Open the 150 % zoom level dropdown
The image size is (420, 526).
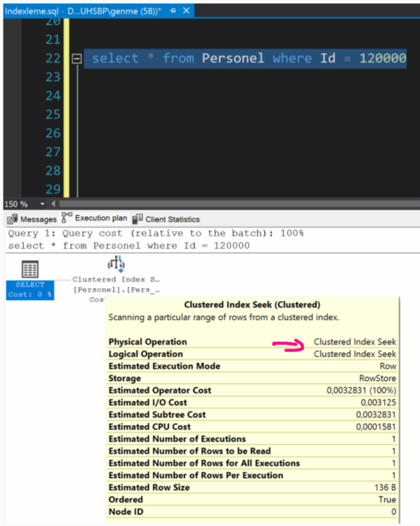42,204
